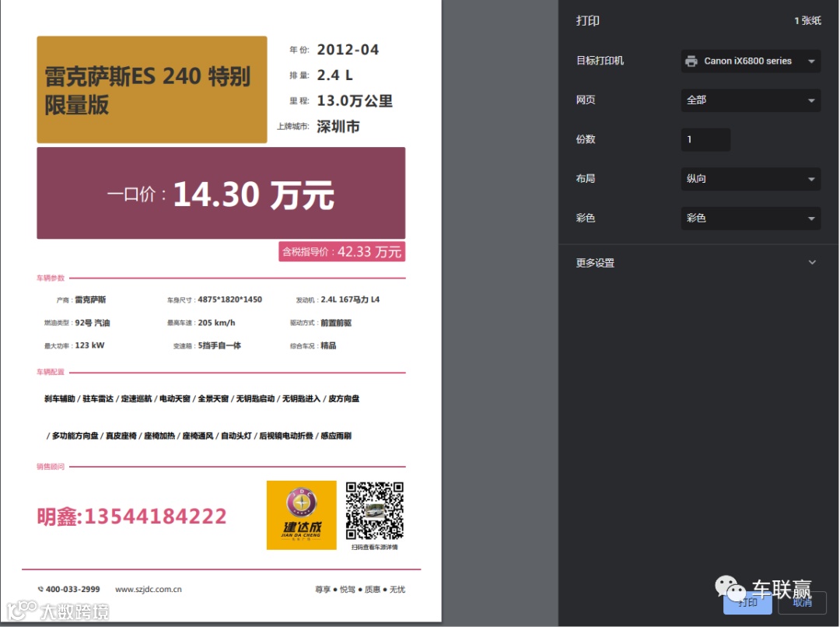Click the 车辆配置 section heading

point(51,372)
